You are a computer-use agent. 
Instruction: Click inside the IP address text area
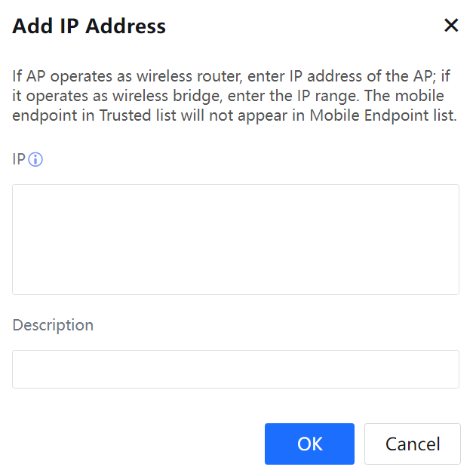click(235, 239)
